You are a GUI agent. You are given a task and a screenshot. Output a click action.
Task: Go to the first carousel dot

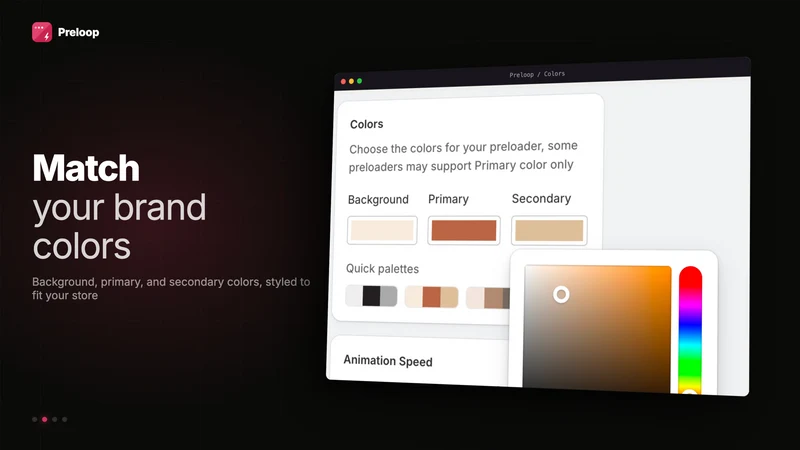35,419
